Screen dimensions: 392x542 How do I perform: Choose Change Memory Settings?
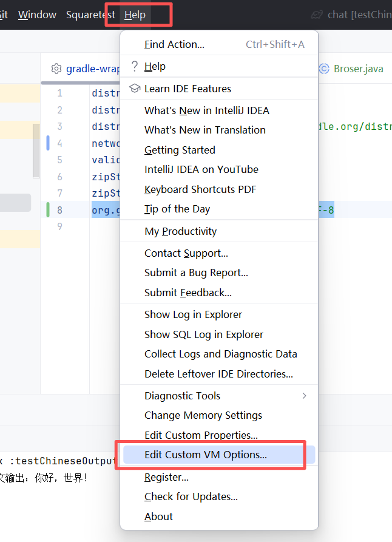coord(219,415)
